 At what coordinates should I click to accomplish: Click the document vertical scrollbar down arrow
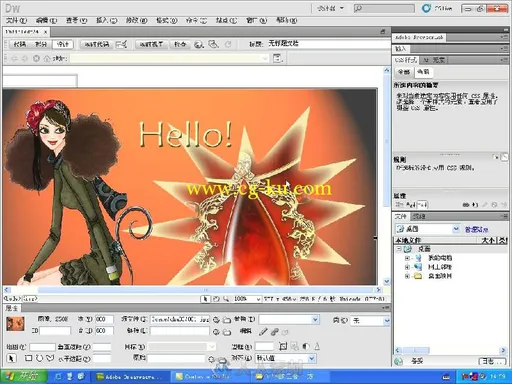point(386,281)
